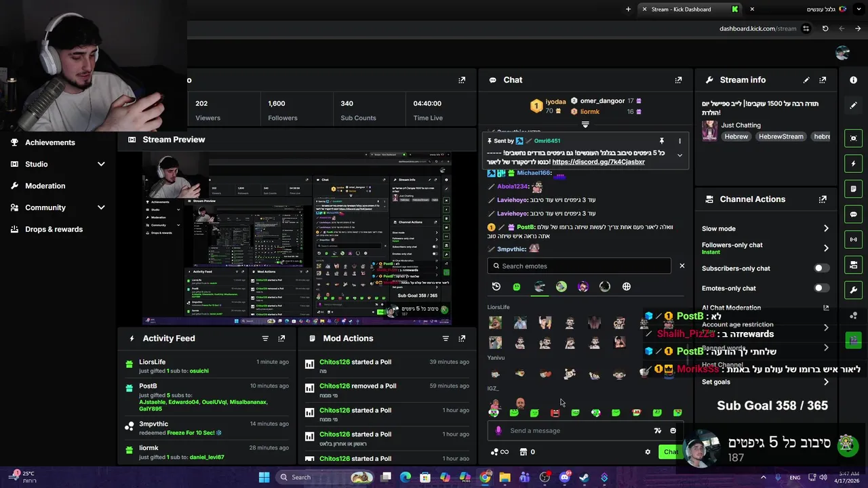This screenshot has width=868, height=488.
Task: Open channel points icon in the right sidebar
Action: click(853, 315)
